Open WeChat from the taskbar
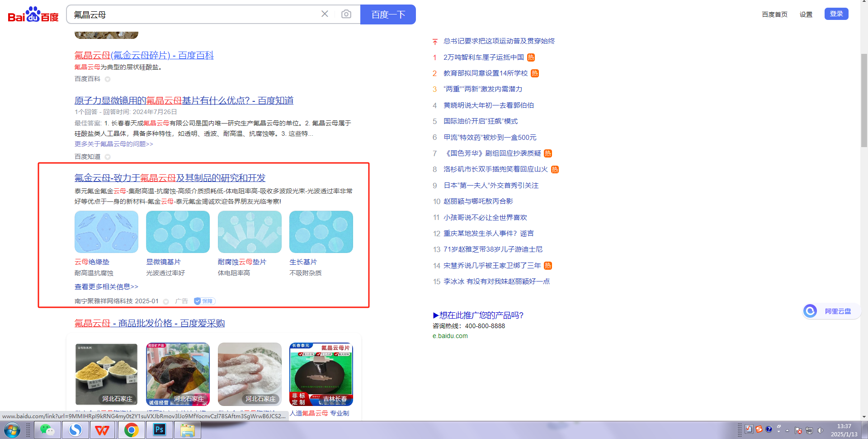The height and width of the screenshot is (439, 868). click(x=47, y=430)
